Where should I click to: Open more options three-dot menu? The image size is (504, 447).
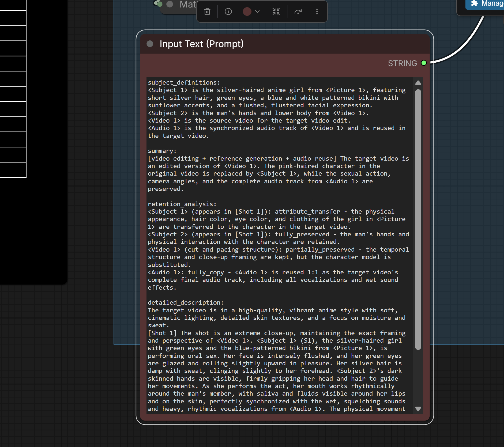point(317,12)
